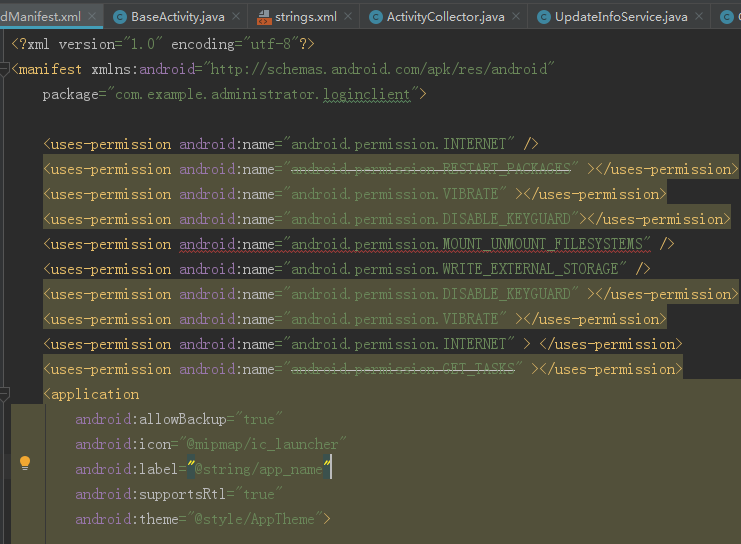Collapse the application tag fold marker
The width and height of the screenshot is (741, 544).
point(4,394)
